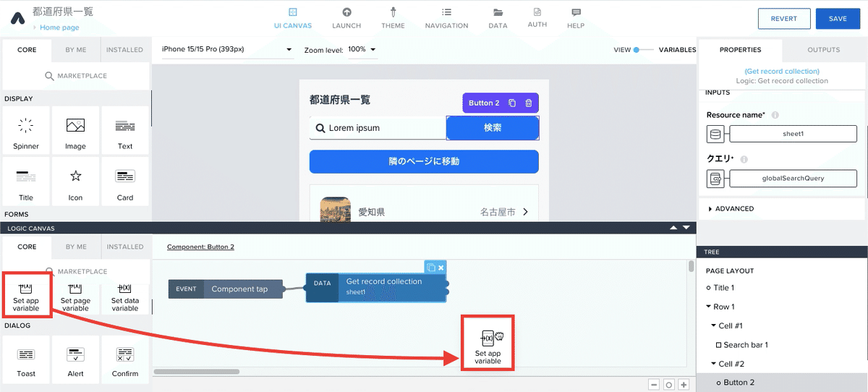Select Search bar 1 in tree

pos(746,345)
